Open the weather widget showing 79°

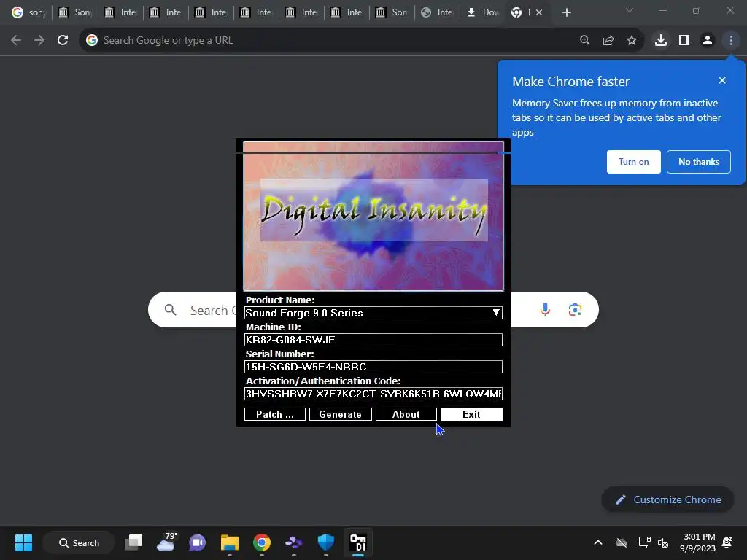[x=166, y=542]
